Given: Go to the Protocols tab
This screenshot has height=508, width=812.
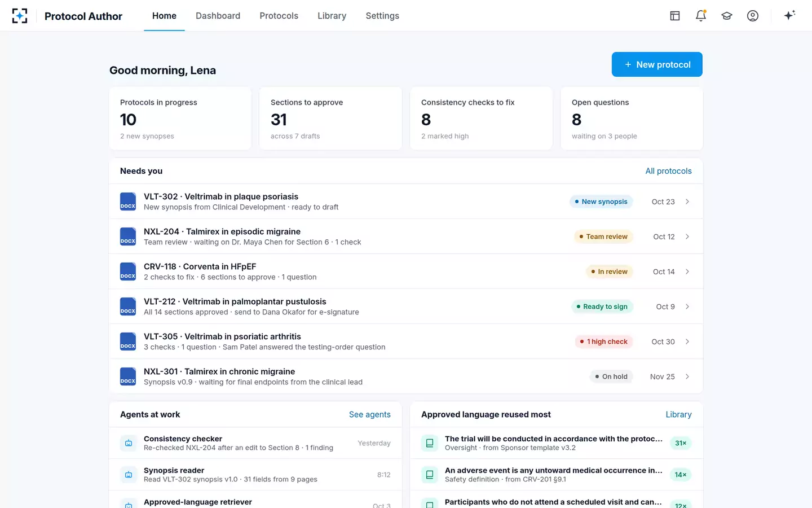Looking at the screenshot, I should pyautogui.click(x=279, y=16).
